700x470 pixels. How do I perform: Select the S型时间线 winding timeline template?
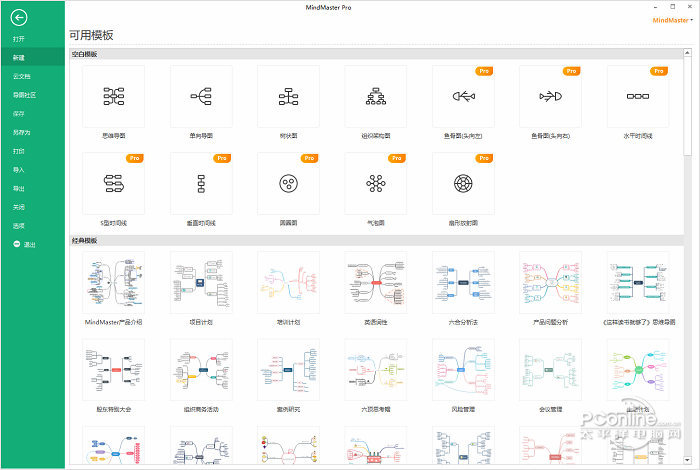tap(114, 183)
